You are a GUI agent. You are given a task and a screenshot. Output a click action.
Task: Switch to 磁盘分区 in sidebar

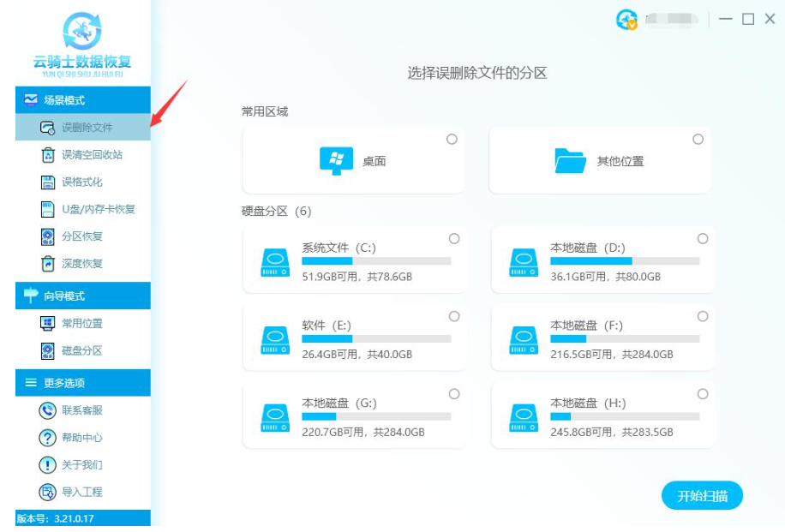81,350
